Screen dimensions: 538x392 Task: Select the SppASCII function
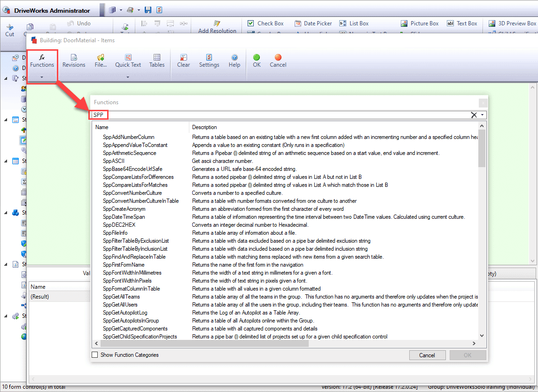(114, 161)
